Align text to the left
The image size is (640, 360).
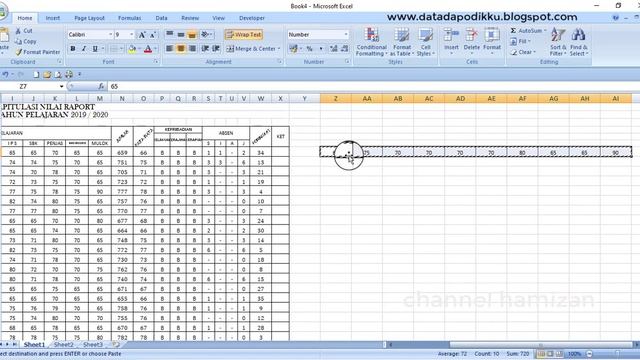[x=170, y=49]
